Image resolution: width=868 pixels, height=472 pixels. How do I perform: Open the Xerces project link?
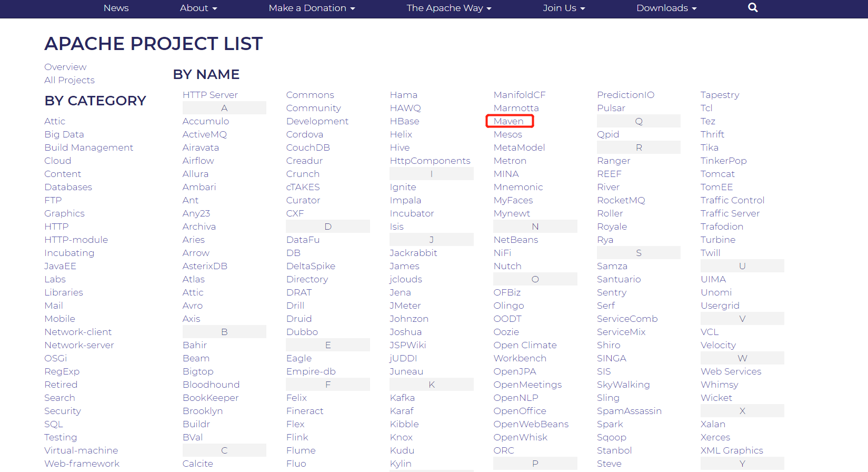click(715, 437)
